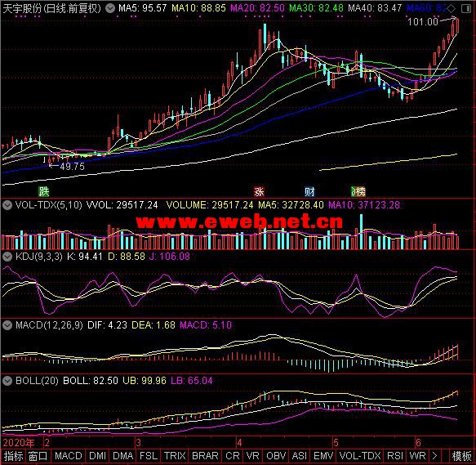Click the MACD: 5.10 value

206,325
